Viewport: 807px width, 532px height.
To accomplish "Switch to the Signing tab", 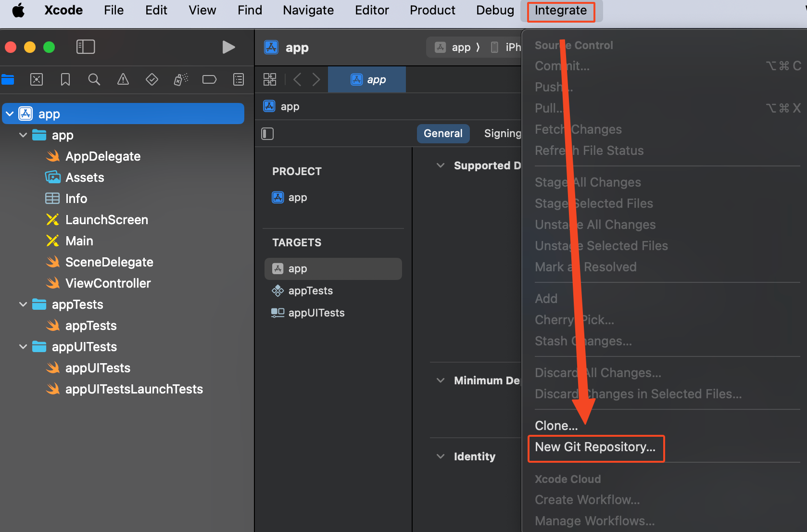I will 502,133.
